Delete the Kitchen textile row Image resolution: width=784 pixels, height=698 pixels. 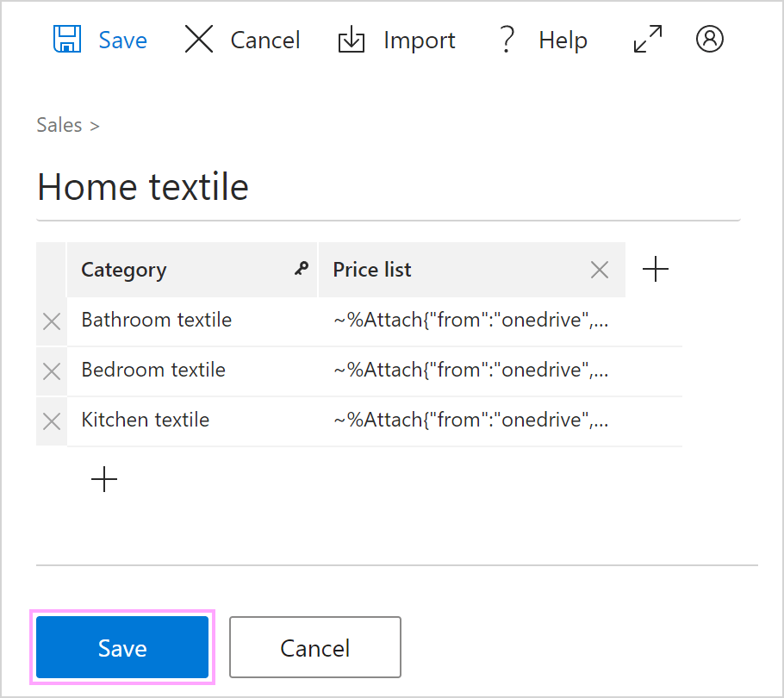point(51,421)
